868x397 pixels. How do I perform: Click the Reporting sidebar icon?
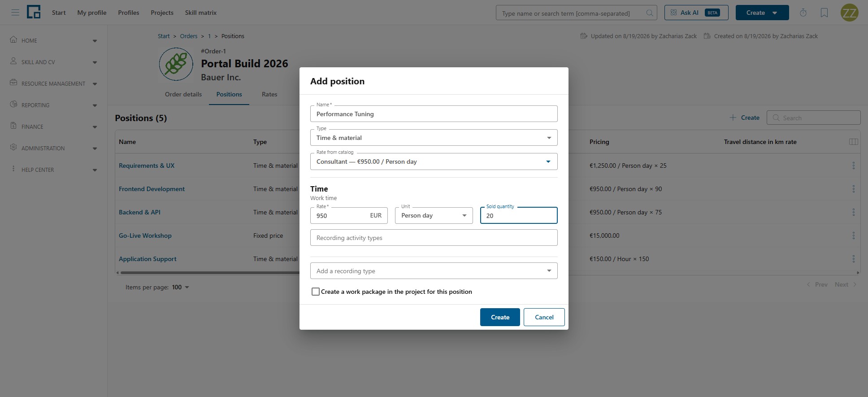coord(13,104)
